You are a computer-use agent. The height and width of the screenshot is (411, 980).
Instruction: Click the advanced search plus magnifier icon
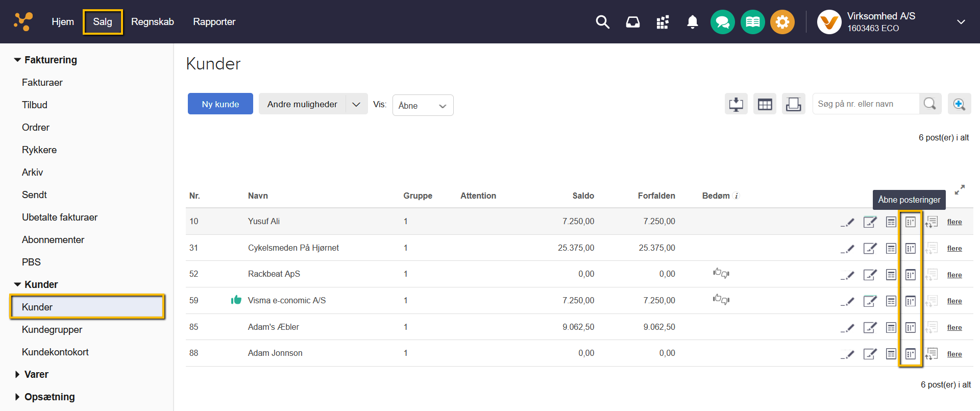tap(959, 104)
